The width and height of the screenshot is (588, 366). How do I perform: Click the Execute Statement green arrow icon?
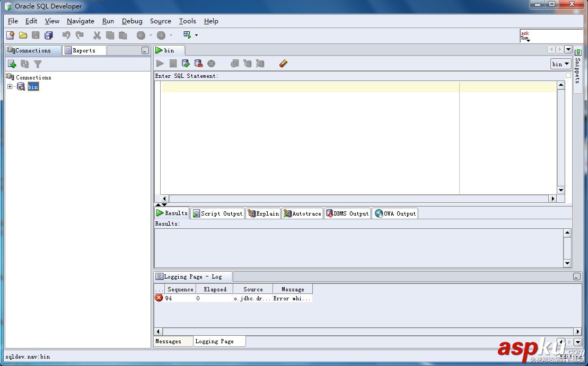click(160, 64)
